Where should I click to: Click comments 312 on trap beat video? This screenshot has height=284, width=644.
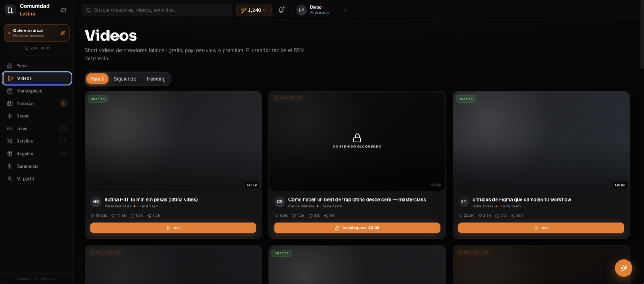click(x=314, y=215)
